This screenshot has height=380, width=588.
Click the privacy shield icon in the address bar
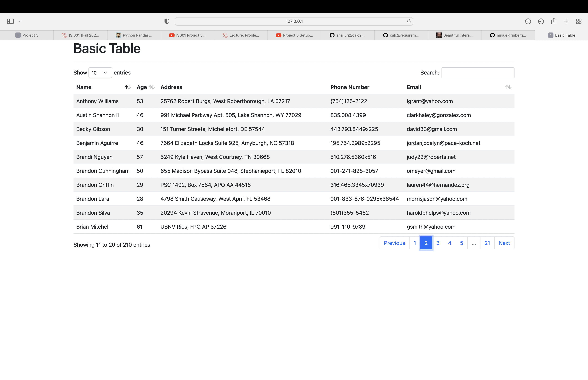167,21
